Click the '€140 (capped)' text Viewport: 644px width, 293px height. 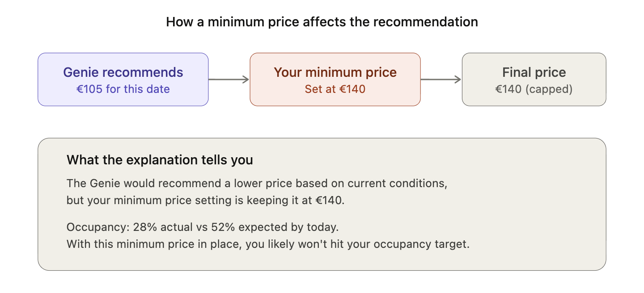(x=534, y=89)
